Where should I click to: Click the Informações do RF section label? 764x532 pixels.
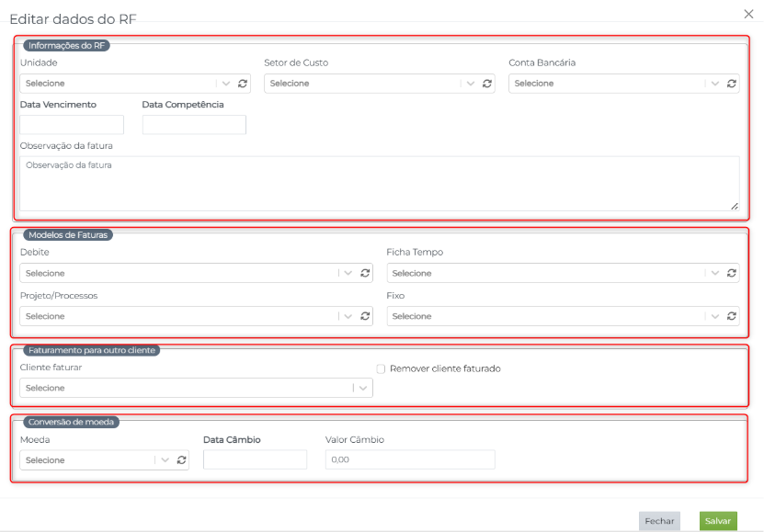click(67, 45)
